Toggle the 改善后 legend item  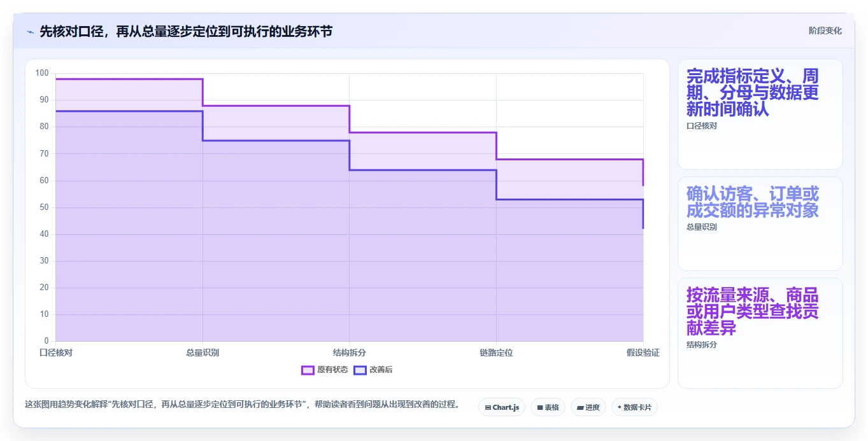[373, 370]
